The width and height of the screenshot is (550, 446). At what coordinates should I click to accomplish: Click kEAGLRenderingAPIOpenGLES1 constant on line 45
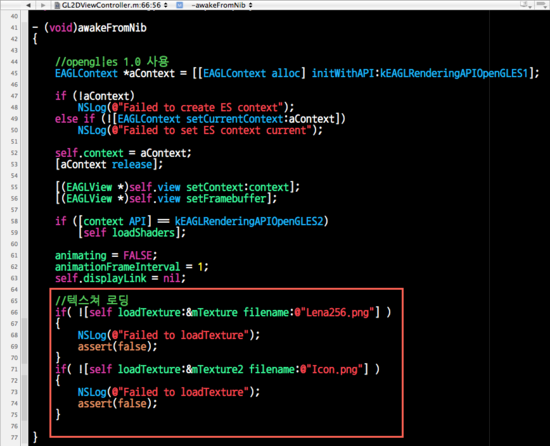454,73
